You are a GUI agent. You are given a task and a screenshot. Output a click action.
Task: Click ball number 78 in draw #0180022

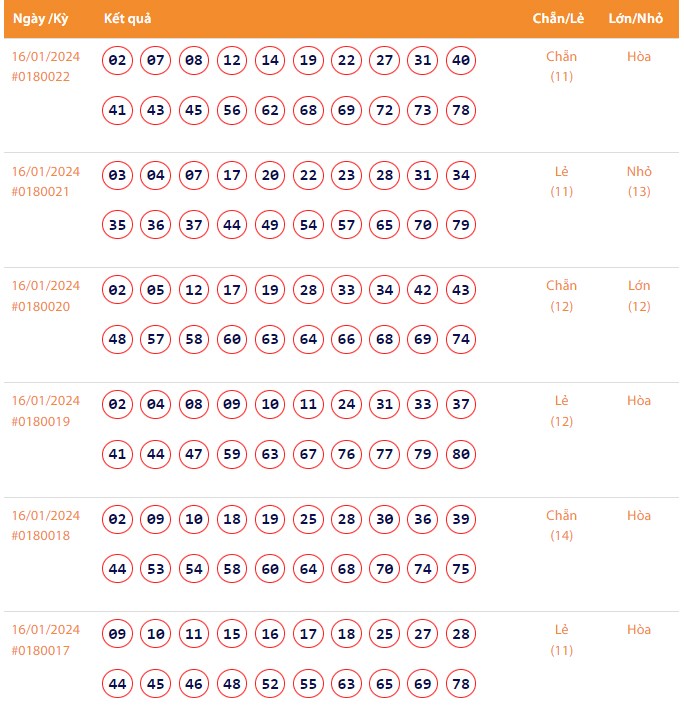pyautogui.click(x=461, y=110)
